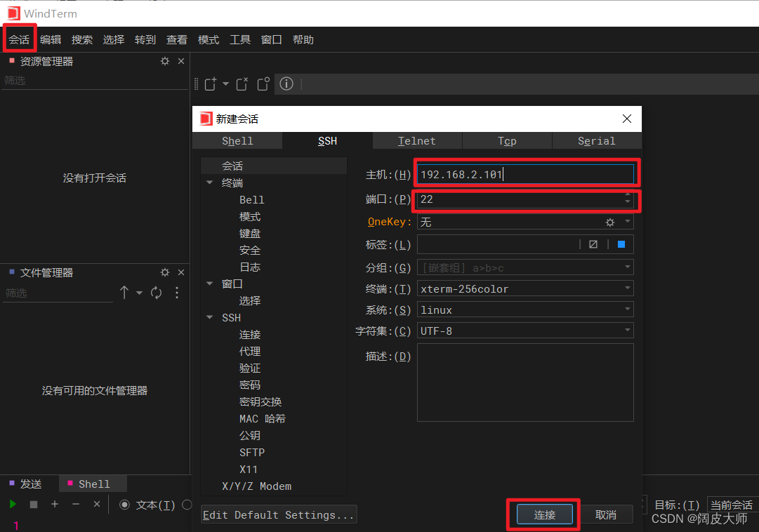759x532 pixels.
Task: Select X/Y/Z Modem in the tree
Action: [256, 486]
